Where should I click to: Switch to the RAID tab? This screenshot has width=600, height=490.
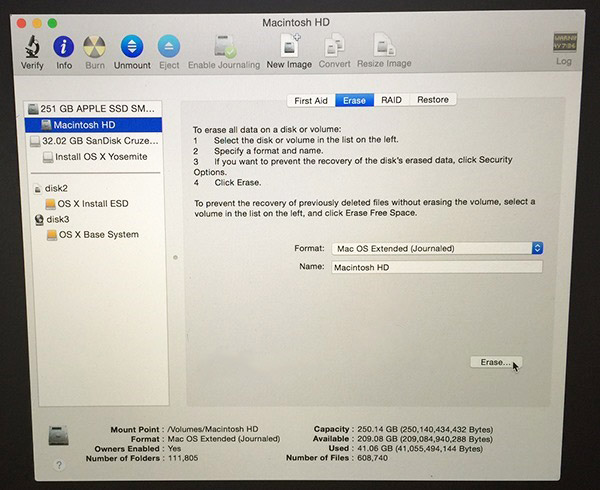389,100
